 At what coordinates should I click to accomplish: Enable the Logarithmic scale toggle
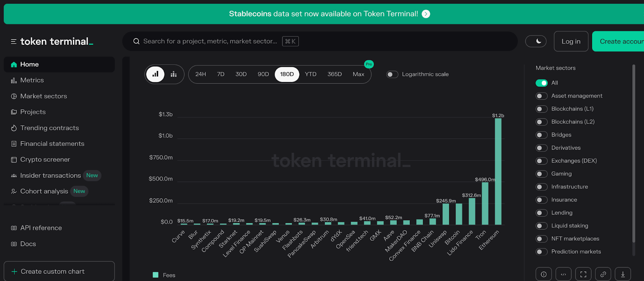(392, 74)
